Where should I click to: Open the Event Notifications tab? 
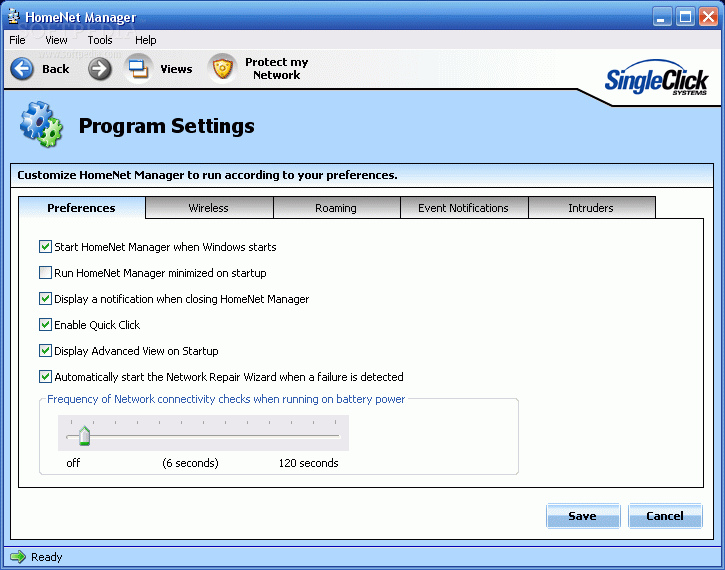tap(463, 208)
